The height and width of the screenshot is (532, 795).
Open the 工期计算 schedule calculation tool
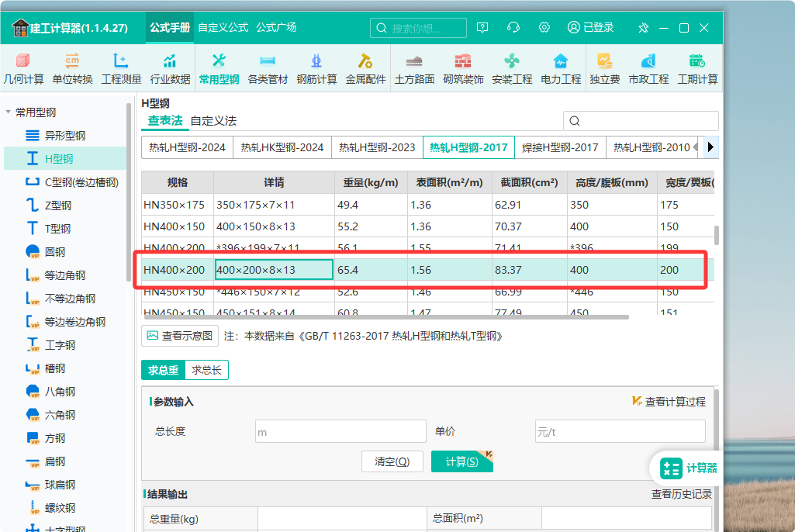coord(697,68)
